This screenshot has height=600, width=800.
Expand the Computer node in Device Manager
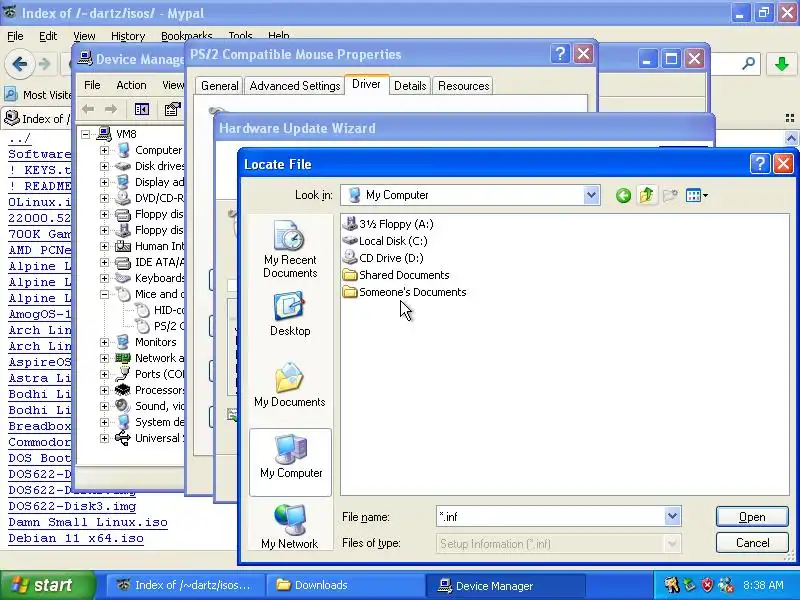point(104,151)
